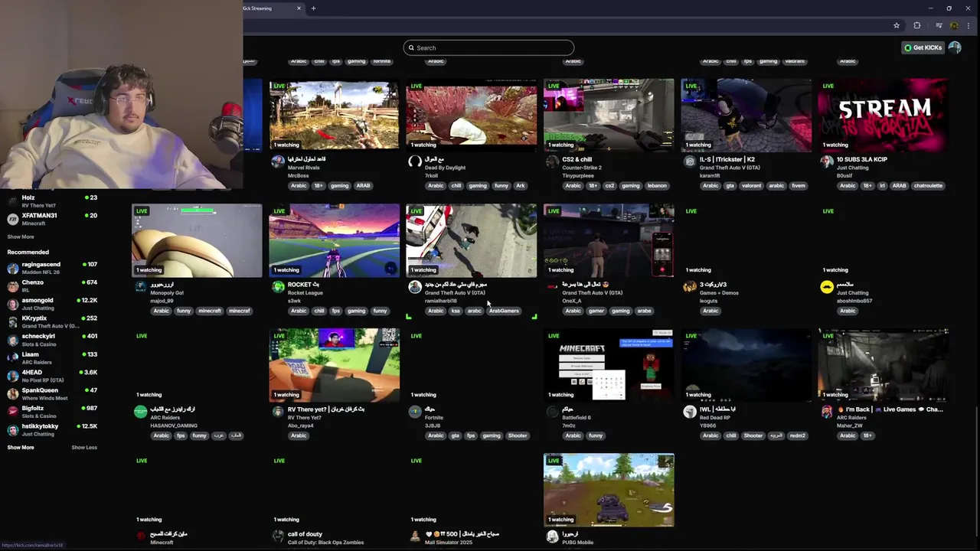Open hstikkytokky avatar in sidebar
This screenshot has height=551, width=980.
click(12, 429)
